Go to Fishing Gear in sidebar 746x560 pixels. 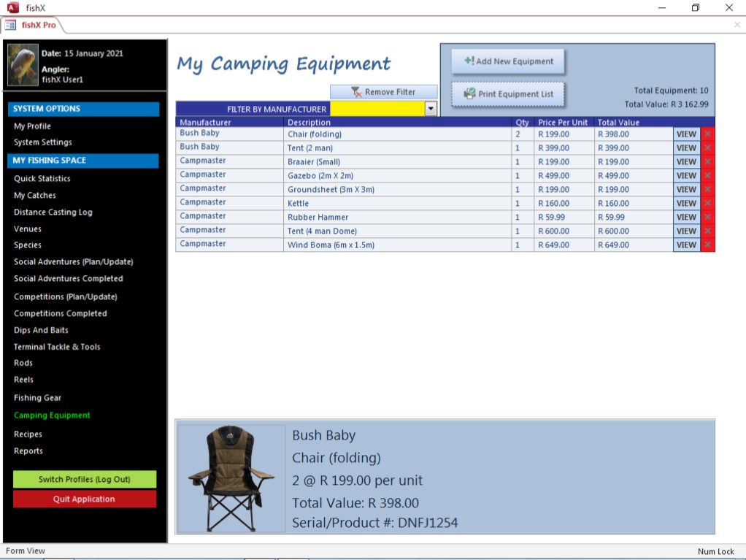(37, 398)
